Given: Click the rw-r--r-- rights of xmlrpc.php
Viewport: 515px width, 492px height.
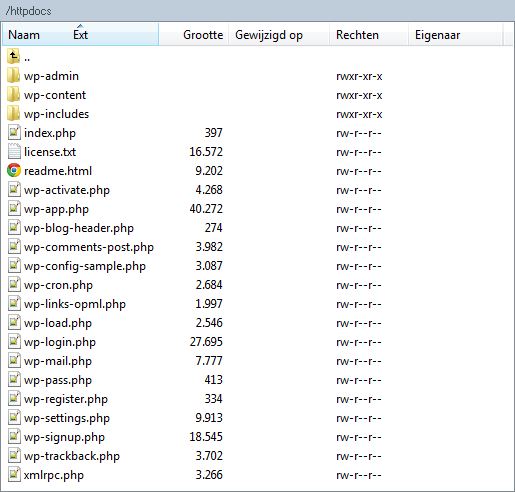Looking at the screenshot, I should (x=359, y=475).
